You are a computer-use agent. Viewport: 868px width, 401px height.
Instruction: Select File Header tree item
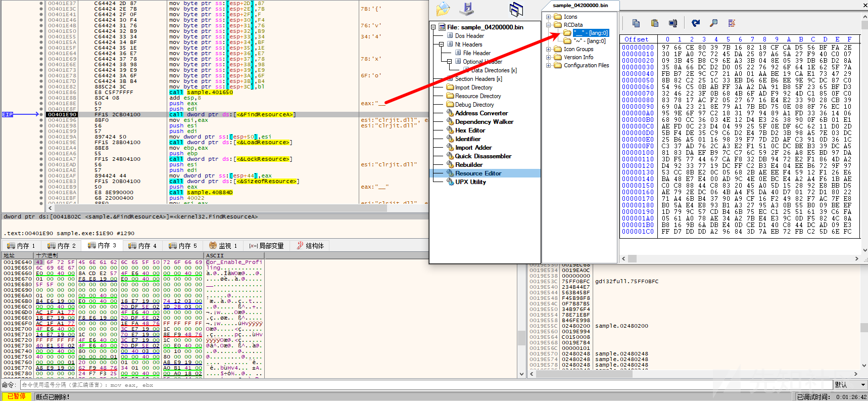[x=476, y=53]
